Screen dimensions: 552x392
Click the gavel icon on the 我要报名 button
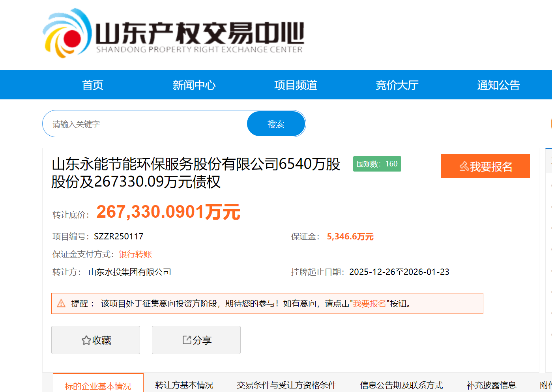point(464,166)
